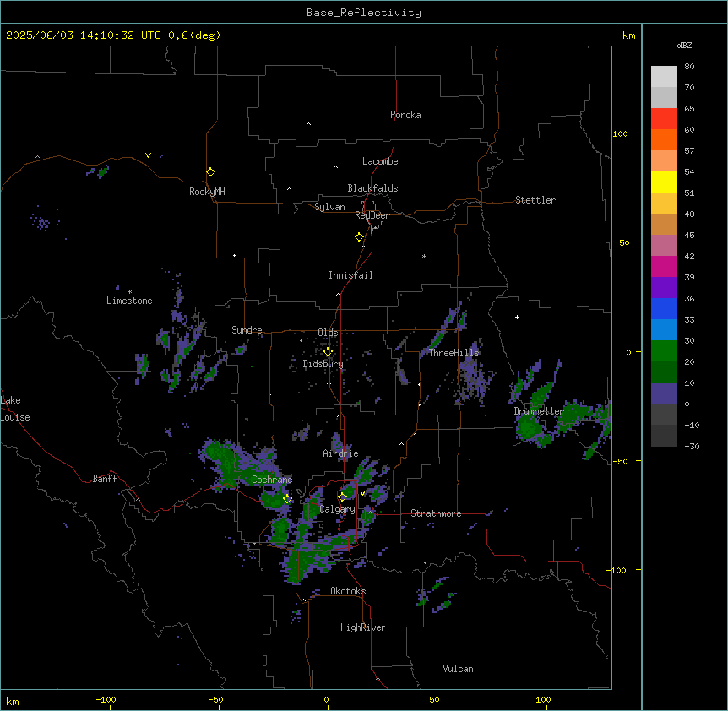This screenshot has height=711, width=728.
Task: Click the yellow diamond marker above RockyMH
Action: click(211, 172)
